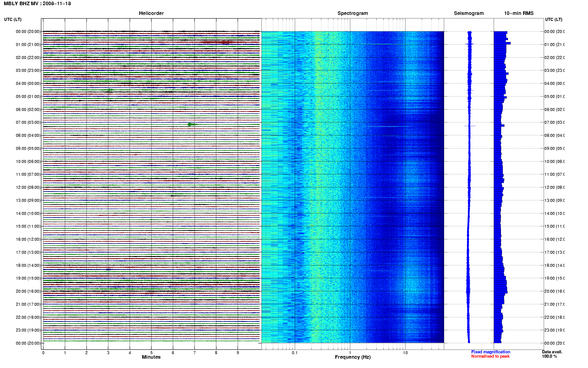This screenshot has height=368, width=588.
Task: Click the full time label '18:00 (14:00)'
Action: point(28,266)
